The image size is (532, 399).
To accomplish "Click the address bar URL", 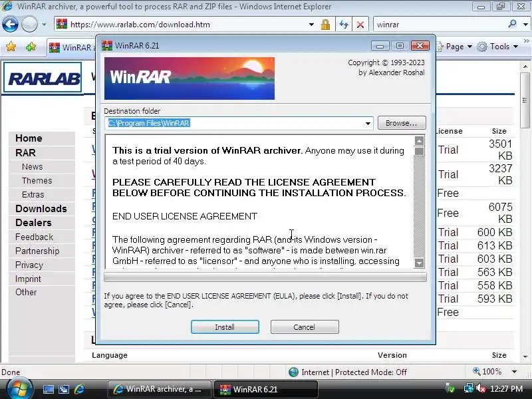I will [x=140, y=25].
